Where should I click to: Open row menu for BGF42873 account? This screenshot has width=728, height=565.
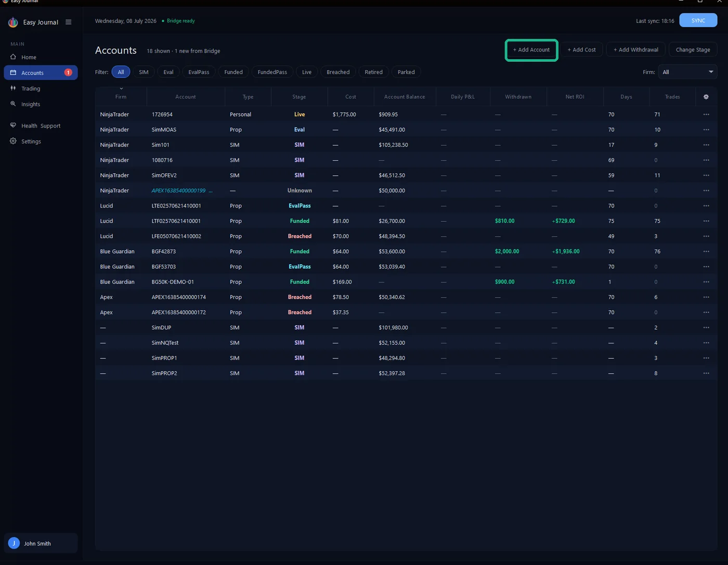pyautogui.click(x=706, y=251)
